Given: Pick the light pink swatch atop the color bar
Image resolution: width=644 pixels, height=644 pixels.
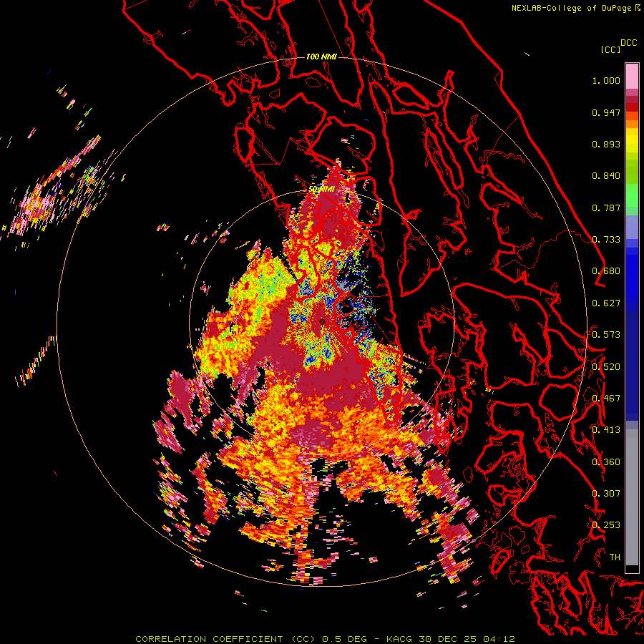Looking at the screenshot, I should [632, 77].
